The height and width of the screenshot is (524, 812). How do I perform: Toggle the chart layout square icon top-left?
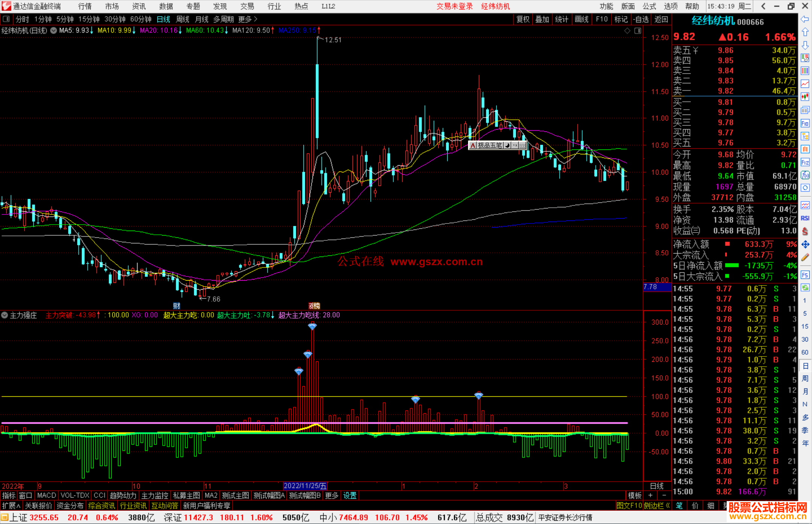[x=6, y=19]
